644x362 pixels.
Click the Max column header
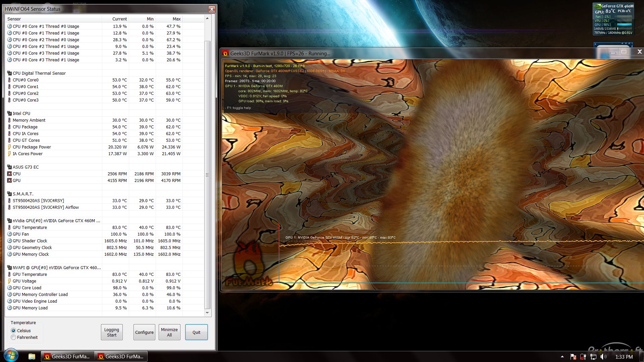pos(176,19)
